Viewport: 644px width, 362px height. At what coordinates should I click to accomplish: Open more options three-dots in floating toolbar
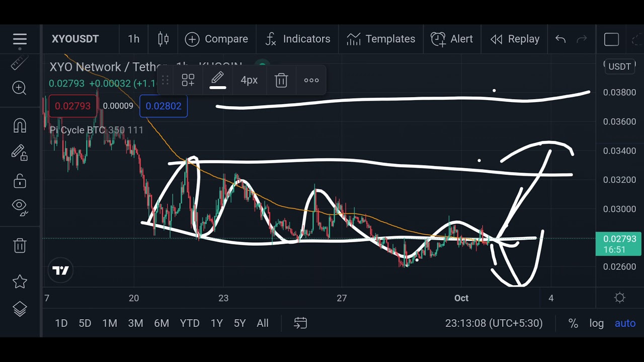pos(311,80)
